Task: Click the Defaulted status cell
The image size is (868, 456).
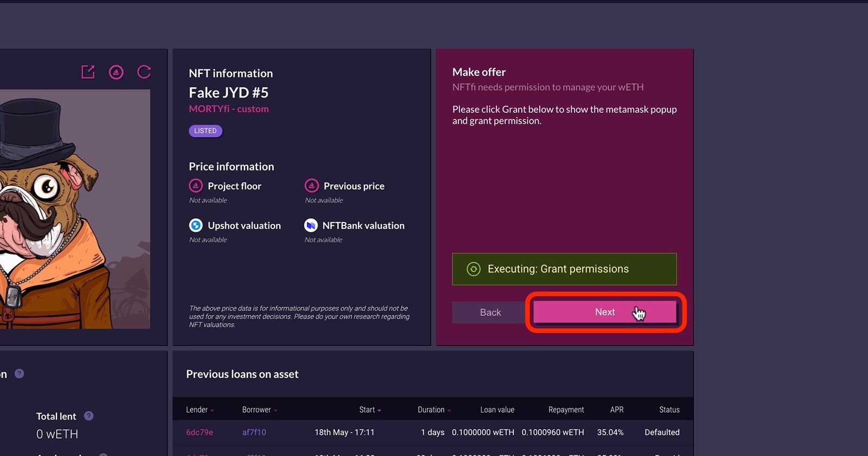Action: coord(662,432)
